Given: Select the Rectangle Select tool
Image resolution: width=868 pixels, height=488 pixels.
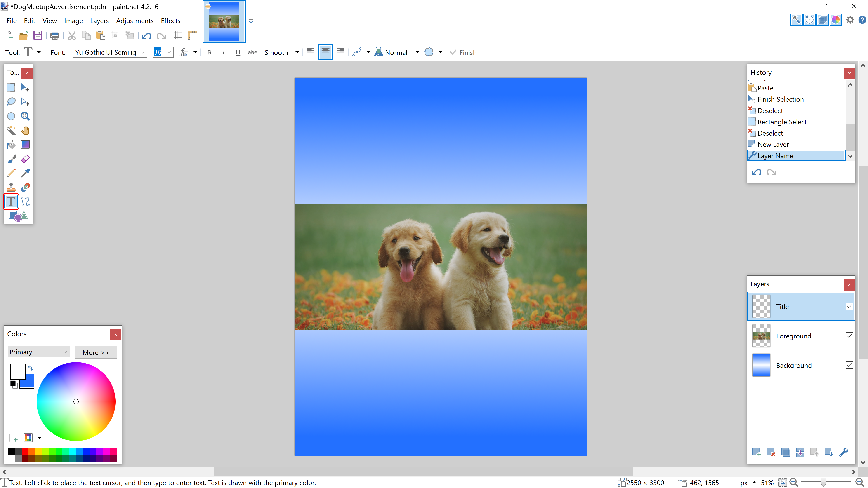Looking at the screenshot, I should tap(11, 88).
